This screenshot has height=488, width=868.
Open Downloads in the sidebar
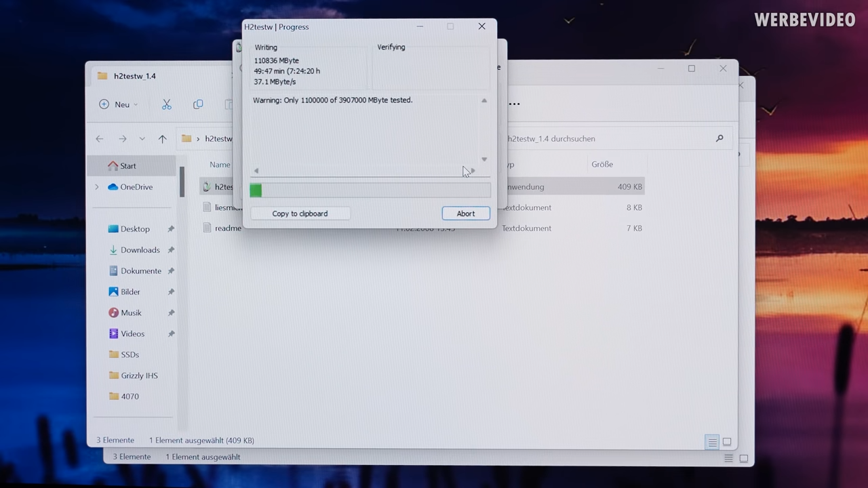tap(140, 250)
